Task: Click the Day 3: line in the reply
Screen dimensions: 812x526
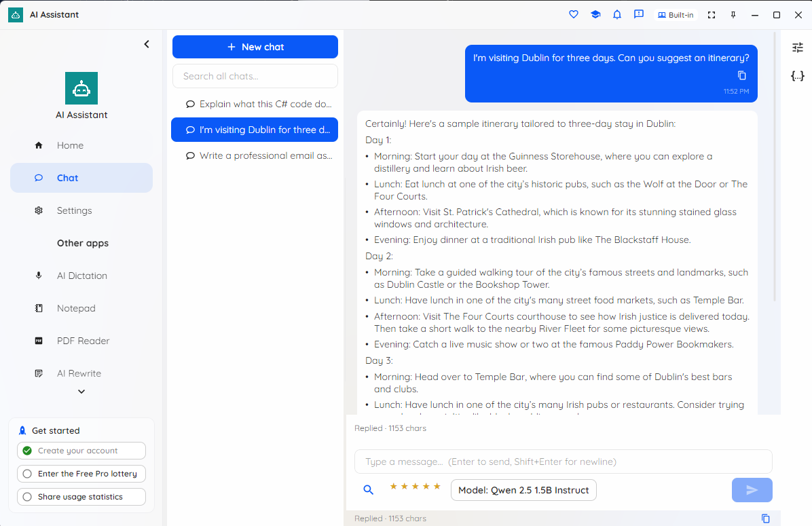Action: point(379,361)
